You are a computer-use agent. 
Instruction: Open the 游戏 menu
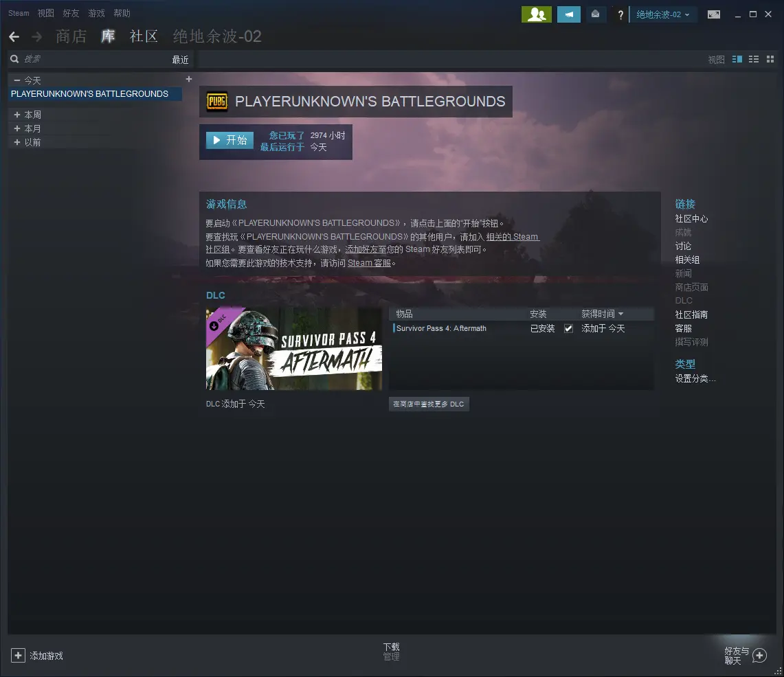tap(96, 13)
